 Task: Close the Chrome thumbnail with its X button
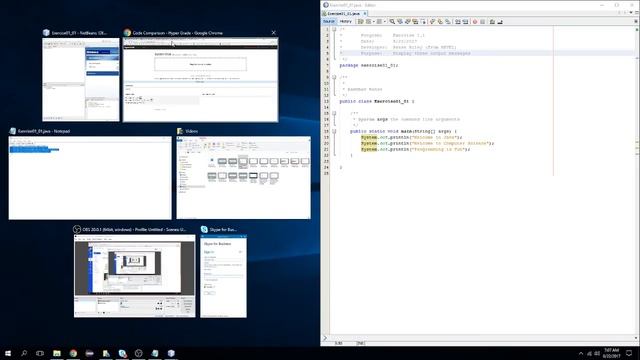273,33
